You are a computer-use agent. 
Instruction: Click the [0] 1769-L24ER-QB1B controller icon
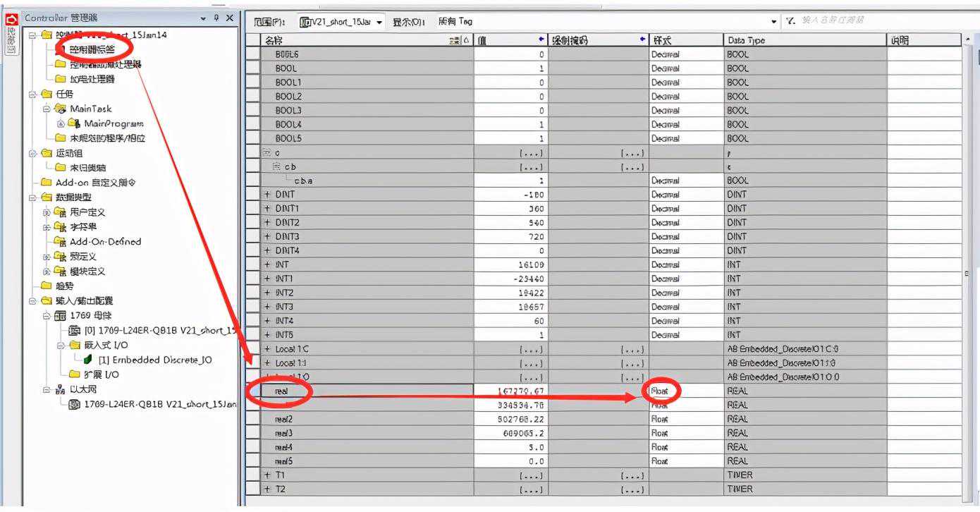pos(75,330)
